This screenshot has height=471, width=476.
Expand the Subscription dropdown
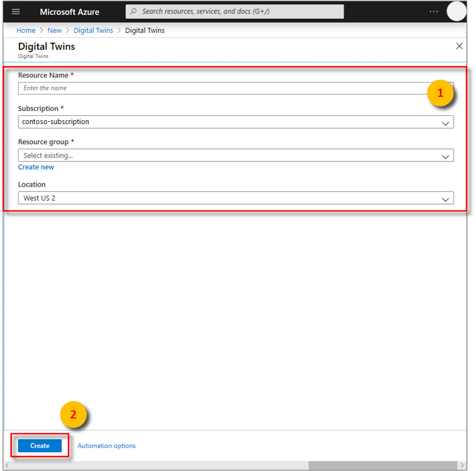[x=236, y=121]
